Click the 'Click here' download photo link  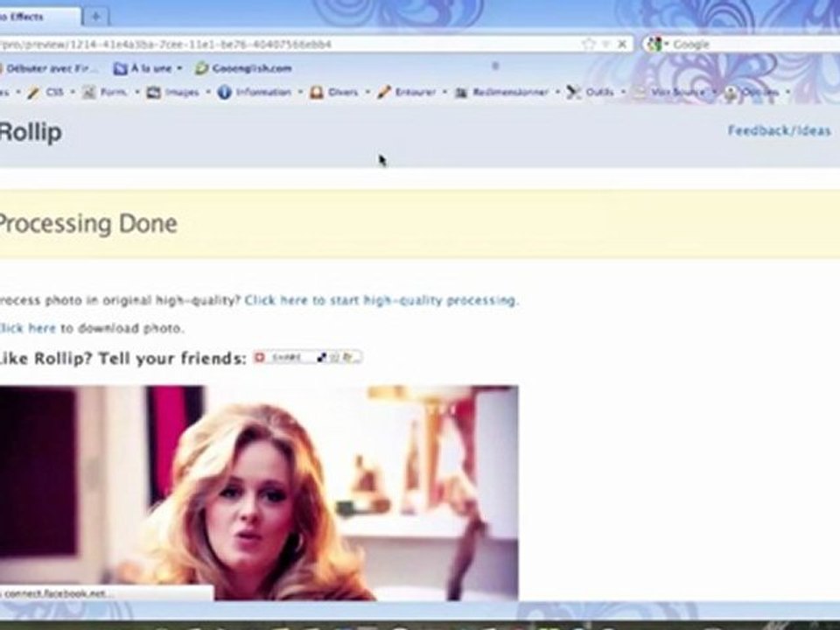(x=28, y=328)
